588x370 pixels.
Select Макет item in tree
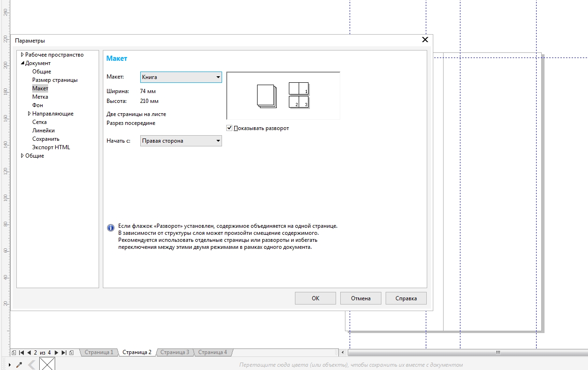pos(40,88)
